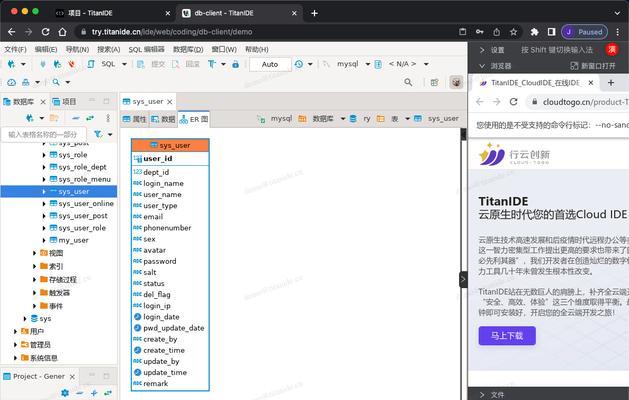
Task: Click the Chrome address bar
Action: point(265,32)
